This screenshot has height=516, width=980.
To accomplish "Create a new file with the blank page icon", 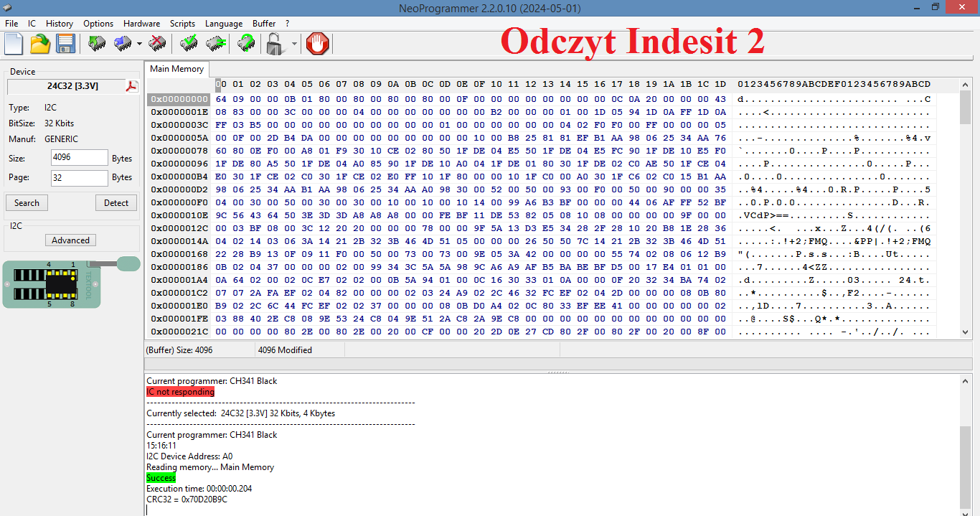I will click(x=14, y=44).
